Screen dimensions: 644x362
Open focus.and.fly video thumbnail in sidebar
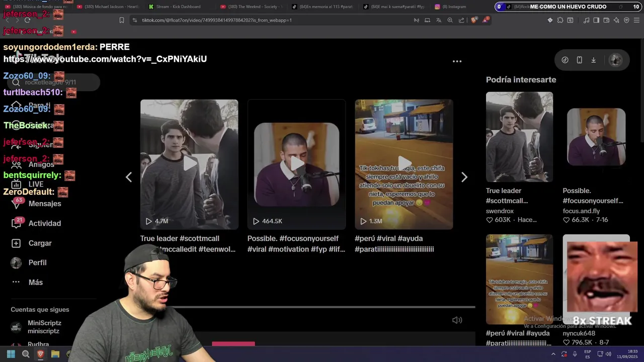[596, 137]
